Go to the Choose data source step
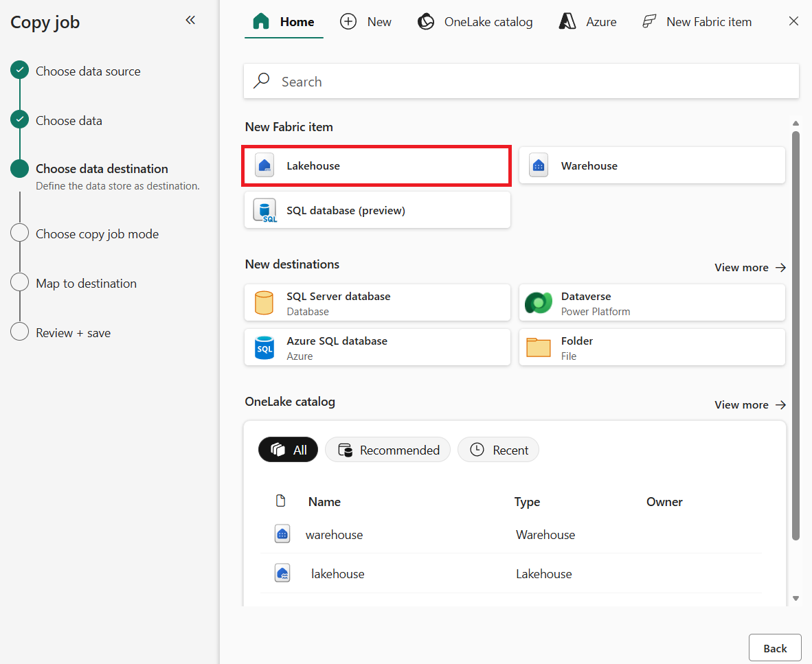This screenshot has width=812, height=664. tap(88, 71)
